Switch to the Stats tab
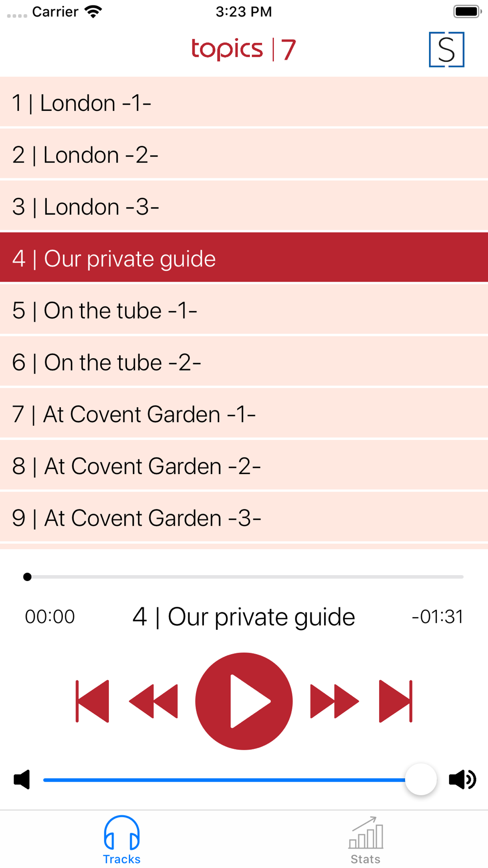The width and height of the screenshot is (488, 868). click(366, 840)
